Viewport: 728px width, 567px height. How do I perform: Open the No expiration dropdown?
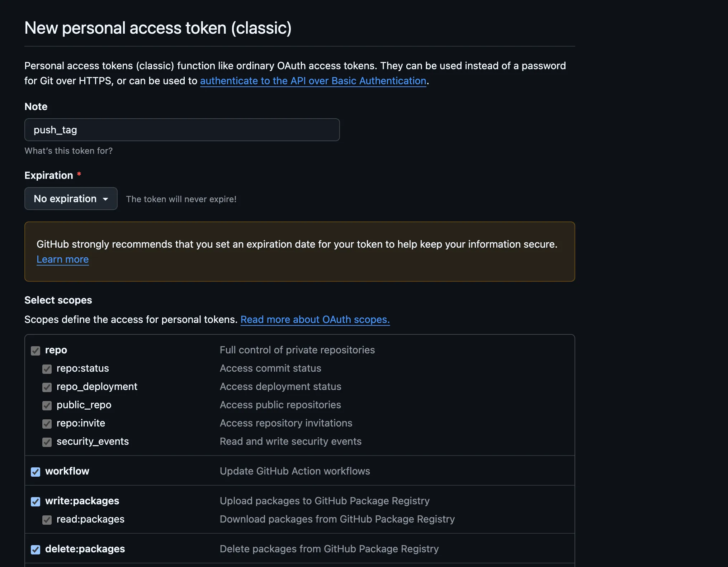71,199
